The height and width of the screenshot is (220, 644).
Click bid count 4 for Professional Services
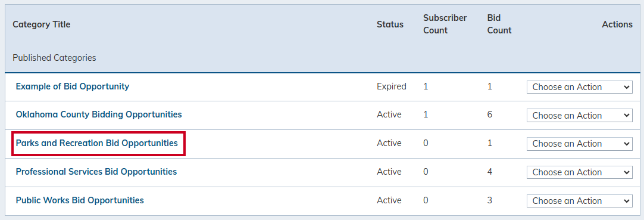click(490, 172)
